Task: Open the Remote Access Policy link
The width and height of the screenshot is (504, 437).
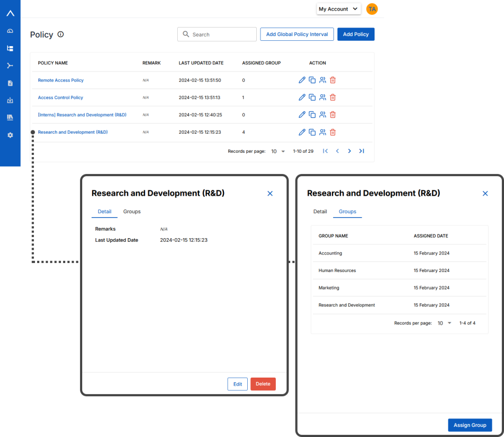Action: click(x=60, y=80)
